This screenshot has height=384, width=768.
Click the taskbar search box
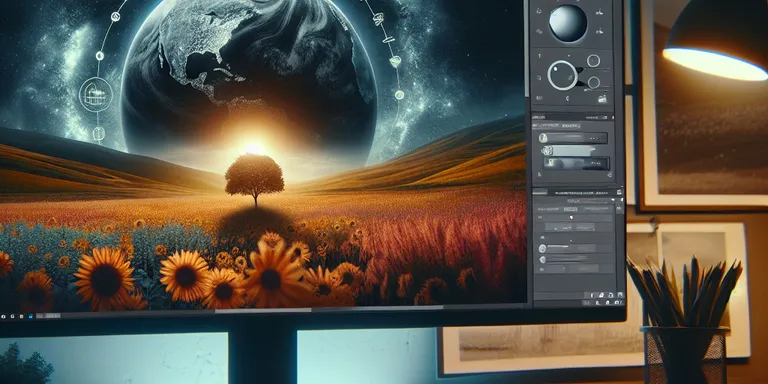point(48,316)
